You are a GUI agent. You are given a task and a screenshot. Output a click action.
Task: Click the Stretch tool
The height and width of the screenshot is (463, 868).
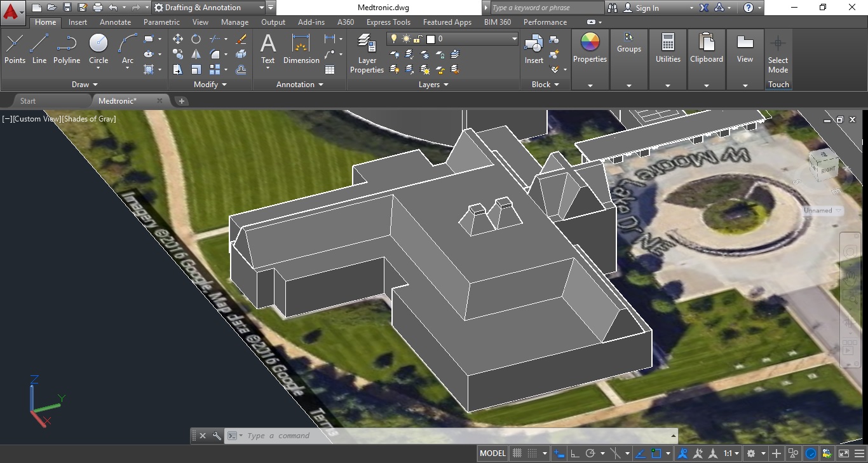pyautogui.click(x=178, y=69)
